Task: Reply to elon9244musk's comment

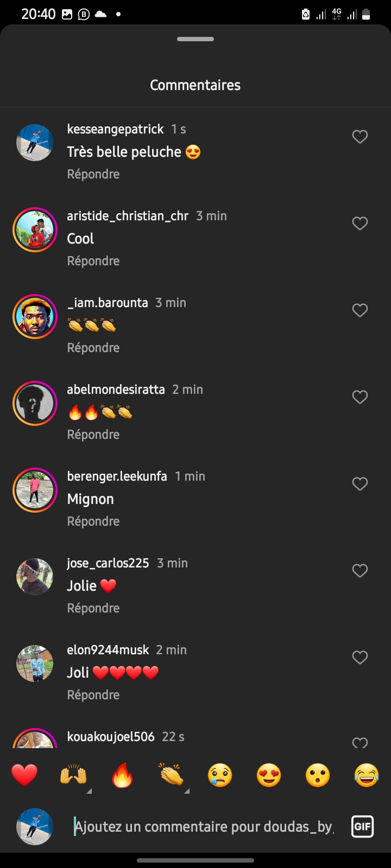Action: (93, 695)
